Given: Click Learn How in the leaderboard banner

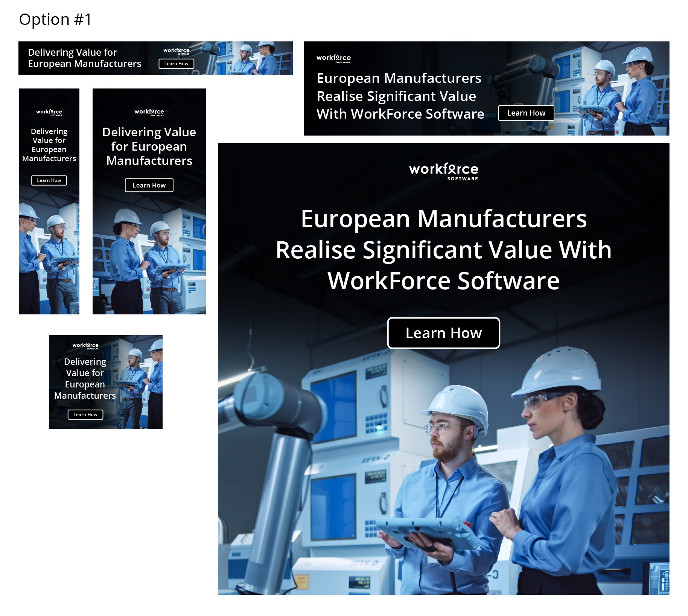Looking at the screenshot, I should 176,64.
